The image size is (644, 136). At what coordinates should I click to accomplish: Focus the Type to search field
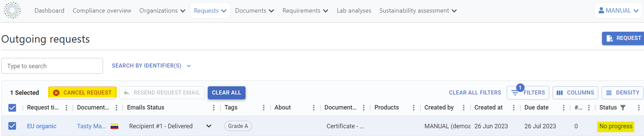pyautogui.click(x=52, y=66)
